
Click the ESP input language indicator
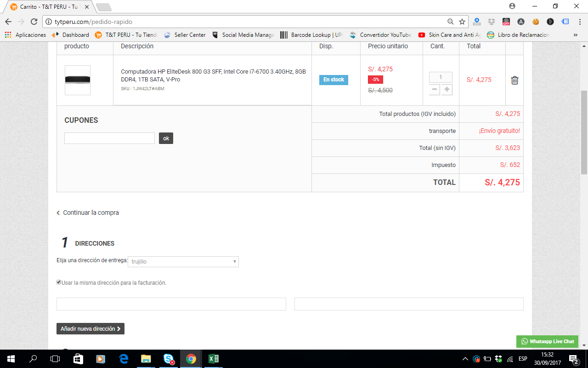click(x=523, y=359)
